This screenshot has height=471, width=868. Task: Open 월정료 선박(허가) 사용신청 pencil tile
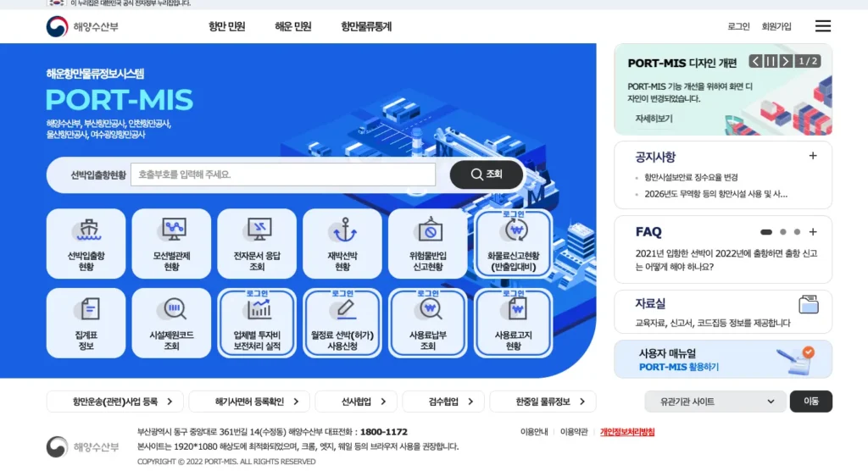pyautogui.click(x=342, y=323)
